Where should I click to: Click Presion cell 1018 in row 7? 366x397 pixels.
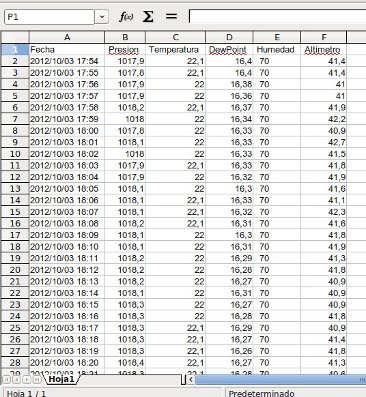click(125, 119)
